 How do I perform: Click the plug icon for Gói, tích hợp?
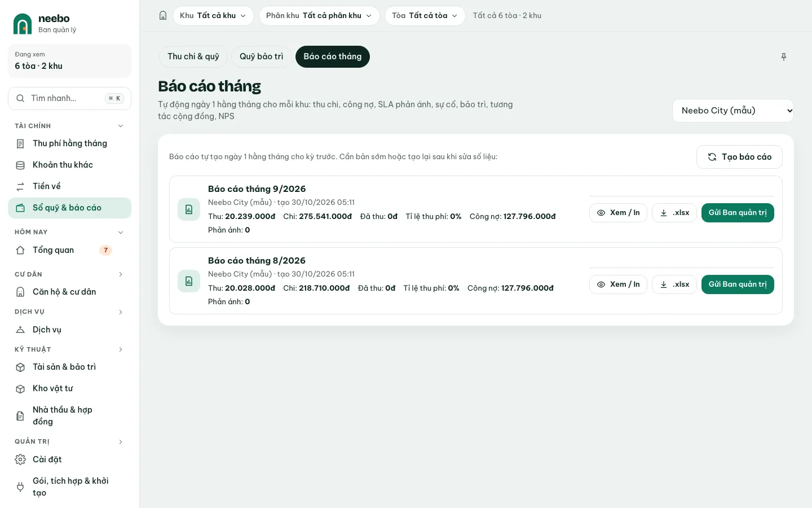(20, 487)
